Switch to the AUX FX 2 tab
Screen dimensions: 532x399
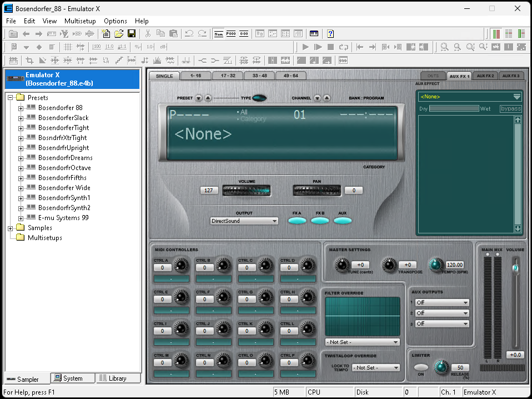[x=485, y=76]
